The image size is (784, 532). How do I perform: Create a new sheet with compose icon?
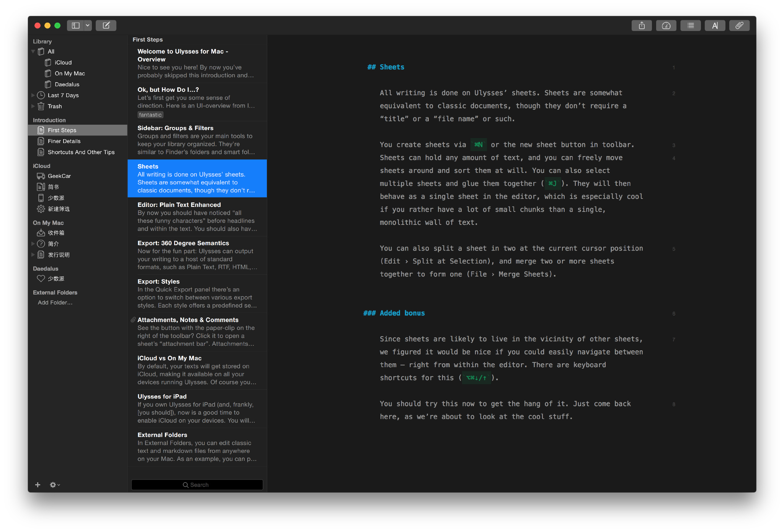pyautogui.click(x=106, y=25)
